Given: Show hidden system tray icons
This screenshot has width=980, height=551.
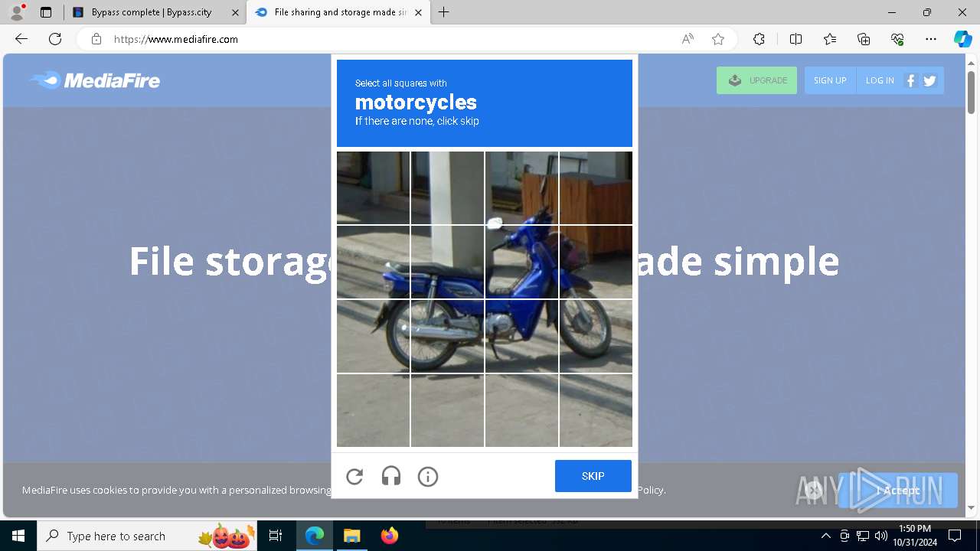Looking at the screenshot, I should (x=825, y=536).
